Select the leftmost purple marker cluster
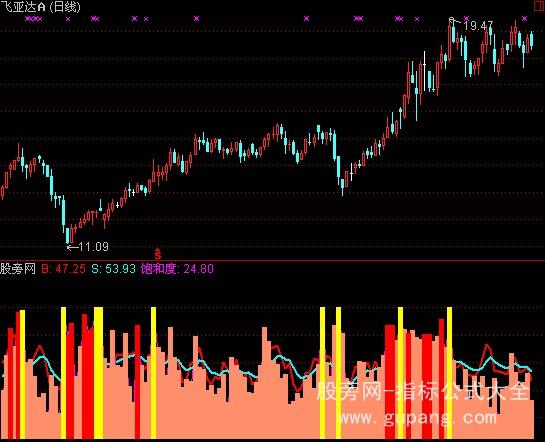Viewport: 545px width, 442px height. tap(33, 19)
